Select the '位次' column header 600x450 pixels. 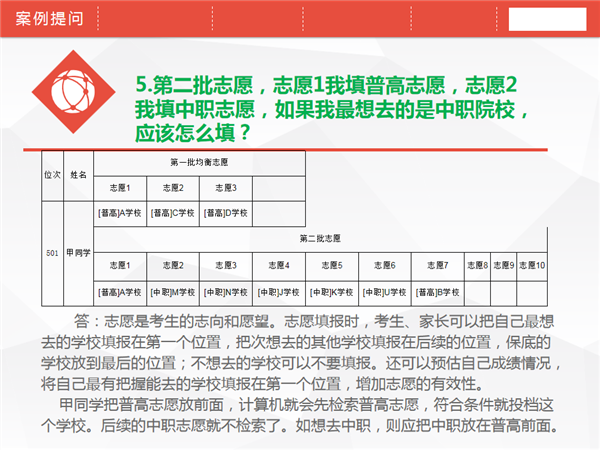click(52, 175)
